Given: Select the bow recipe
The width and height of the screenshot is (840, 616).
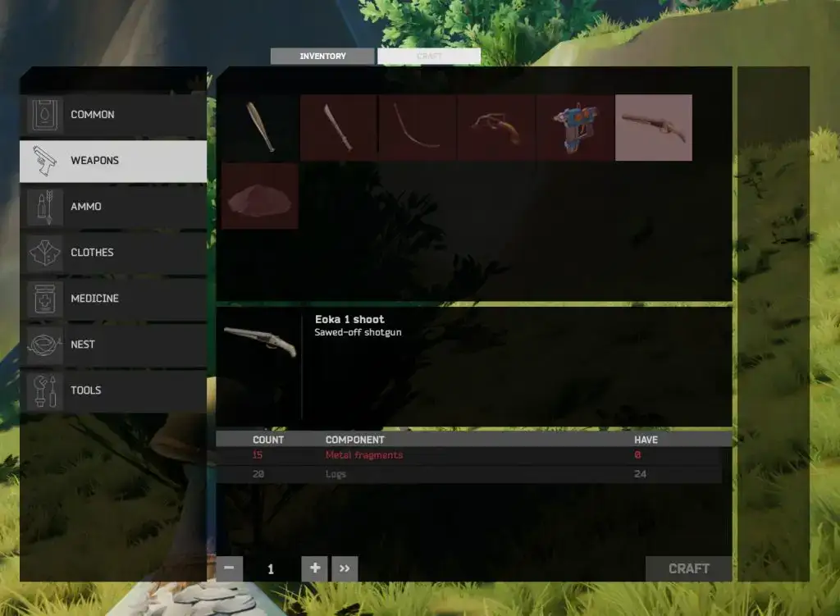Looking at the screenshot, I should 418,127.
